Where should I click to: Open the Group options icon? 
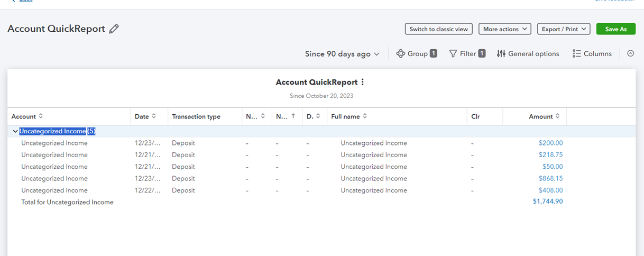pyautogui.click(x=401, y=53)
